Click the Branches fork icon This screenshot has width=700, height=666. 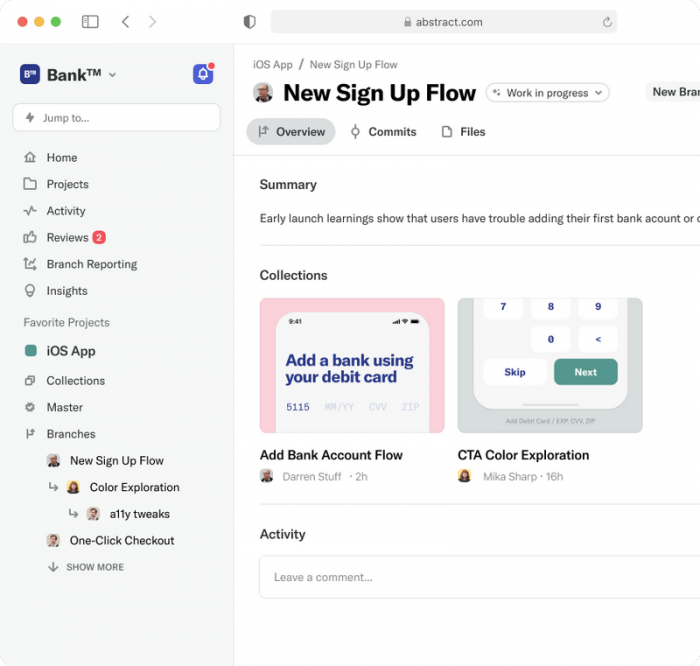point(30,433)
